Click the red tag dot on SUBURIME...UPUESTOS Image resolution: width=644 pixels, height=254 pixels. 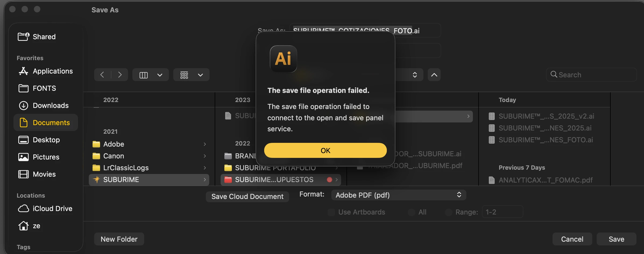tap(329, 180)
